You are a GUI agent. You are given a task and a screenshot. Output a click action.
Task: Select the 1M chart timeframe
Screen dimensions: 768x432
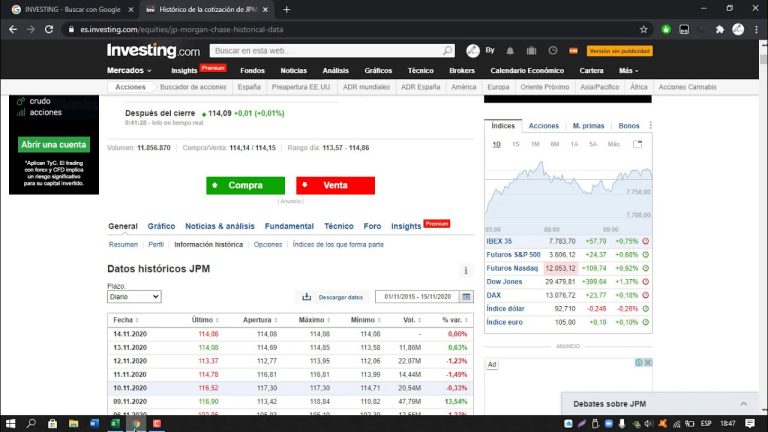(535, 144)
